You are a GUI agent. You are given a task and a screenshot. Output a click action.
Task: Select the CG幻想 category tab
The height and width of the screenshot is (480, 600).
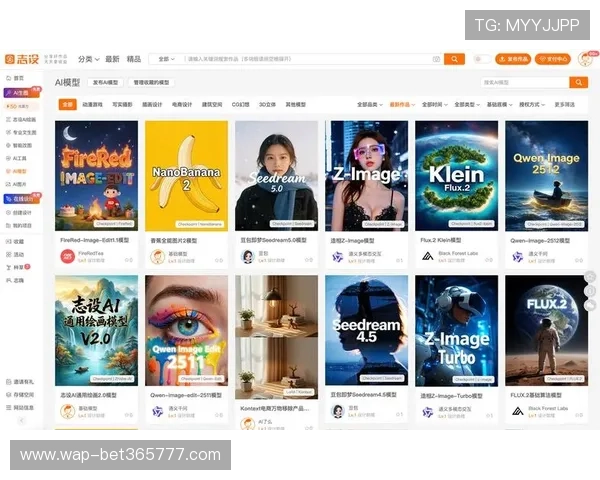pyautogui.click(x=241, y=104)
